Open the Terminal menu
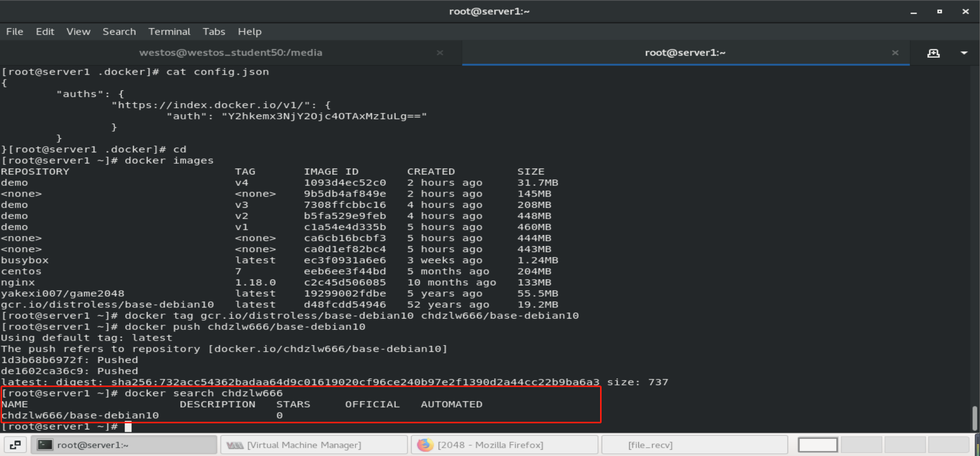This screenshot has height=456, width=980. [169, 32]
